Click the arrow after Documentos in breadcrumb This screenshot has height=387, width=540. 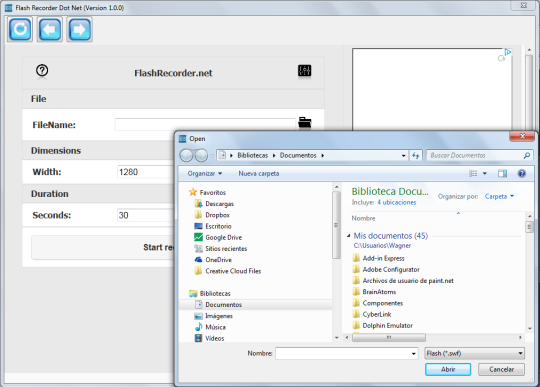pyautogui.click(x=323, y=156)
